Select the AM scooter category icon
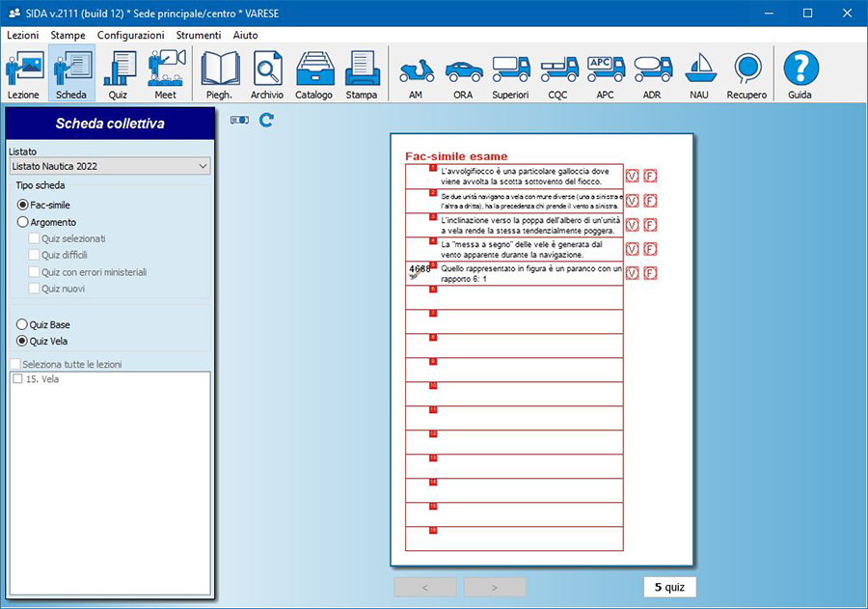868x609 pixels. pyautogui.click(x=416, y=74)
